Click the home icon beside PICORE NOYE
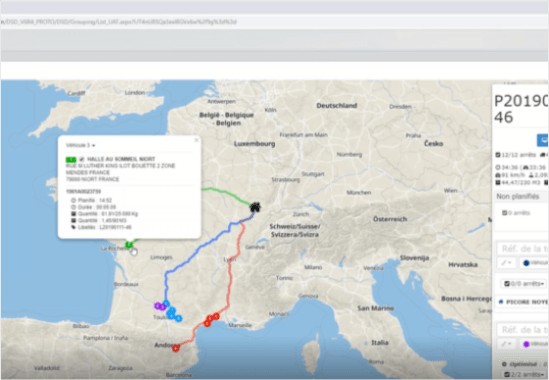 [501, 302]
